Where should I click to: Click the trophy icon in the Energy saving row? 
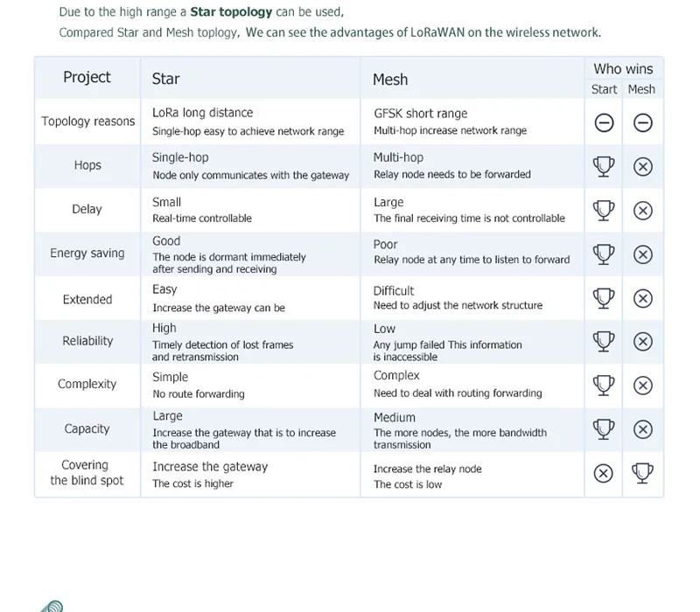point(604,254)
